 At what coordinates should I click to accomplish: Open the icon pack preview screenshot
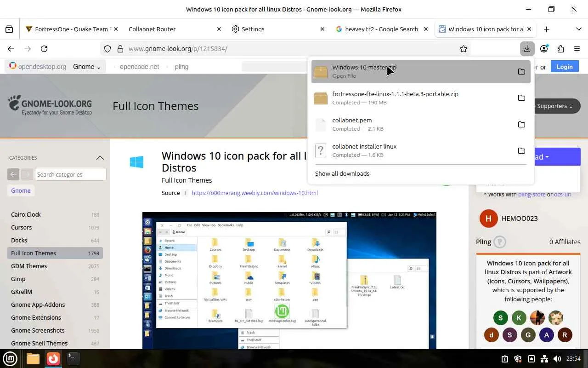(289, 281)
